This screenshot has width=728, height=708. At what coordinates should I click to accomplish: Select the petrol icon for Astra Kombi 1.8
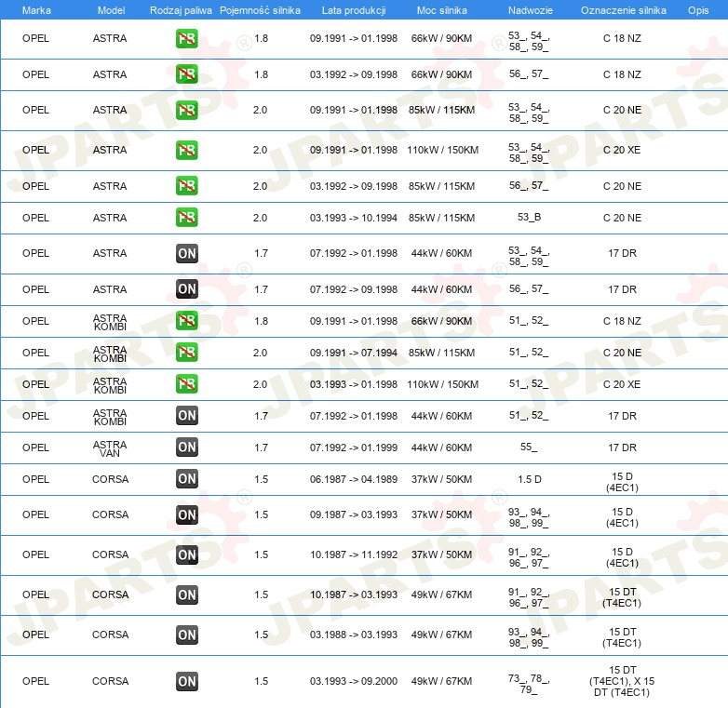[x=186, y=321]
